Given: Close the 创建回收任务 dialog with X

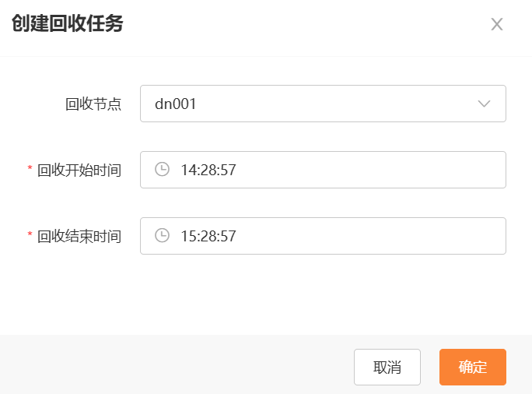Looking at the screenshot, I should pos(497,24).
